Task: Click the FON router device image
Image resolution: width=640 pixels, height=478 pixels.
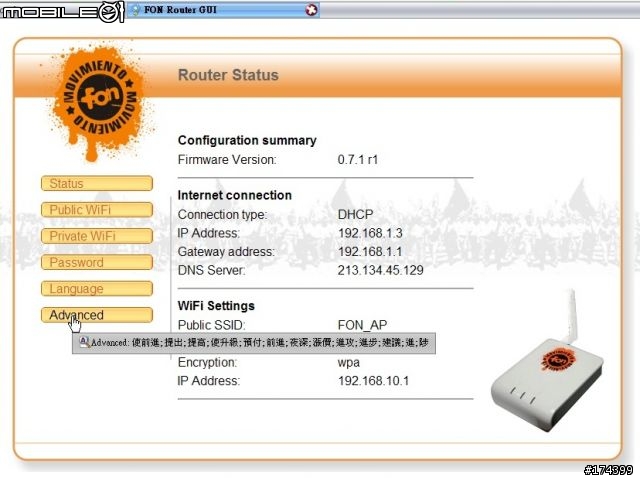Action: tap(548, 361)
